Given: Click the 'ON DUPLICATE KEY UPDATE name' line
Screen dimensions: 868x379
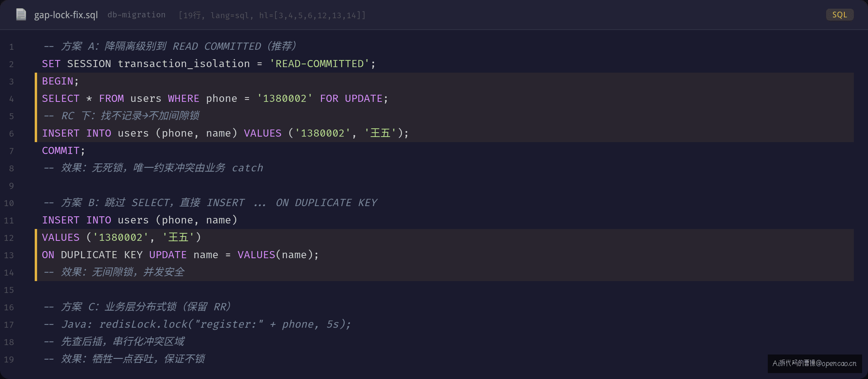Looking at the screenshot, I should (x=180, y=255).
